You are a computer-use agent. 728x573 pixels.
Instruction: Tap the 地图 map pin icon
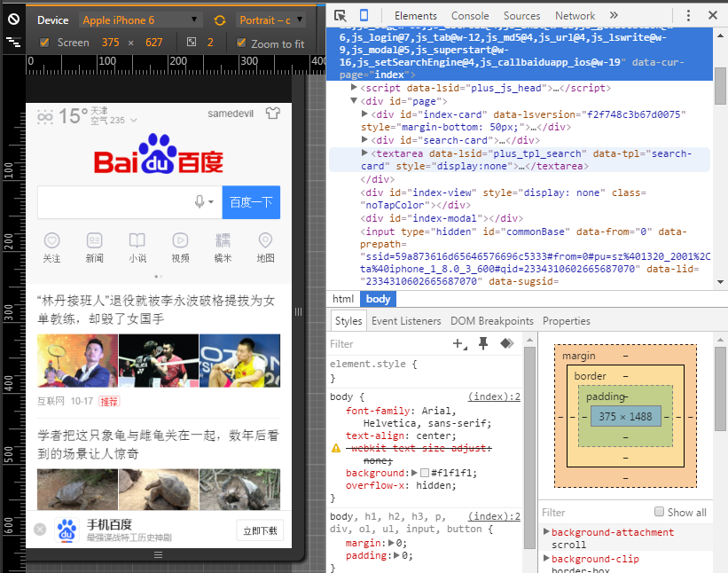click(x=265, y=240)
